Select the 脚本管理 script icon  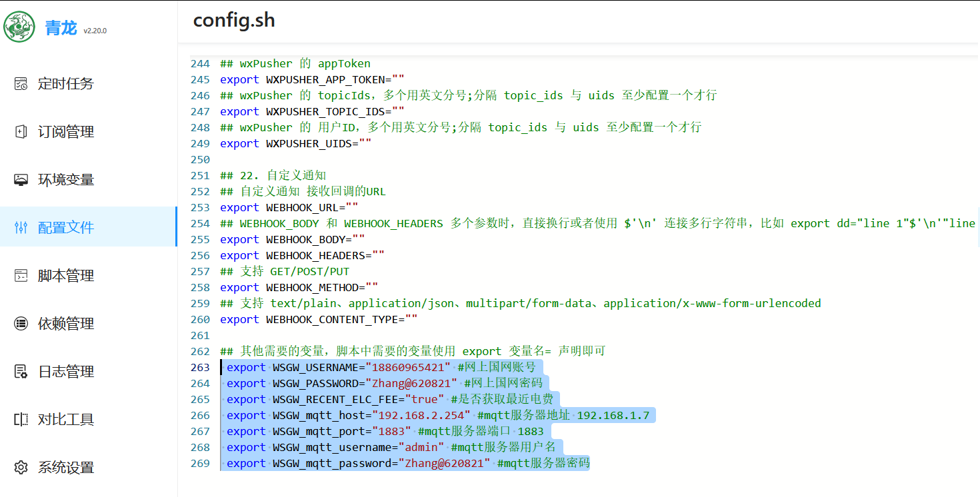tap(20, 274)
